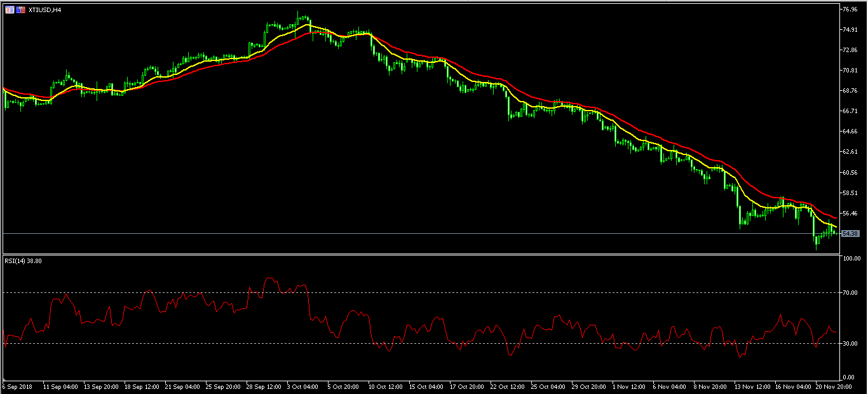
Task: Click the 66.71 price scale label
Action: (x=850, y=111)
